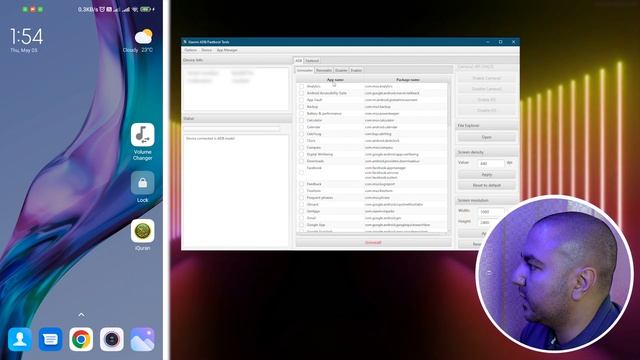This screenshot has width=640, height=360.
Task: Click the Enable Camera2 button
Action: (x=487, y=78)
